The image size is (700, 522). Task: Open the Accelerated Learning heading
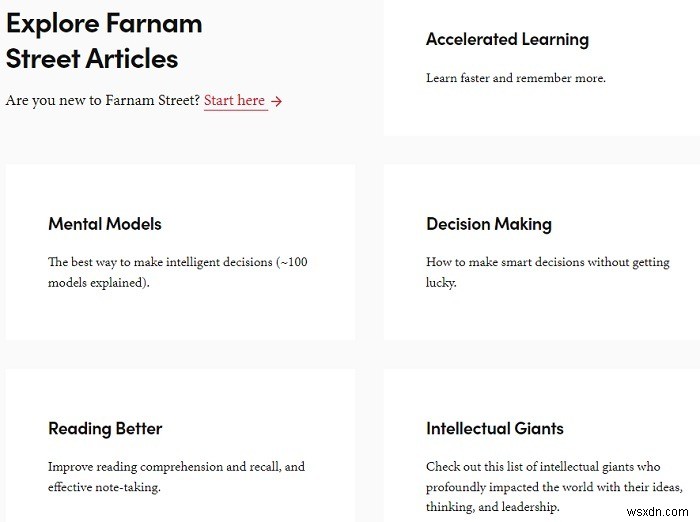(507, 40)
